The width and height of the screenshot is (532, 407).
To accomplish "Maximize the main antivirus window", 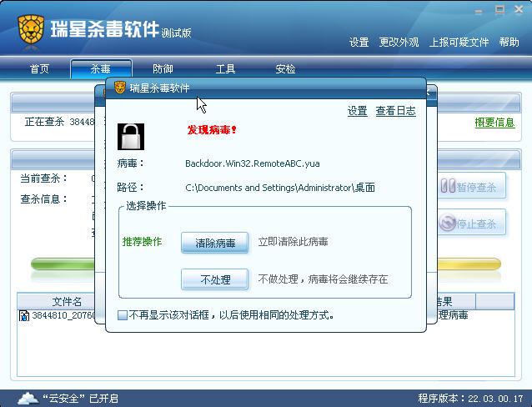I will [x=499, y=9].
